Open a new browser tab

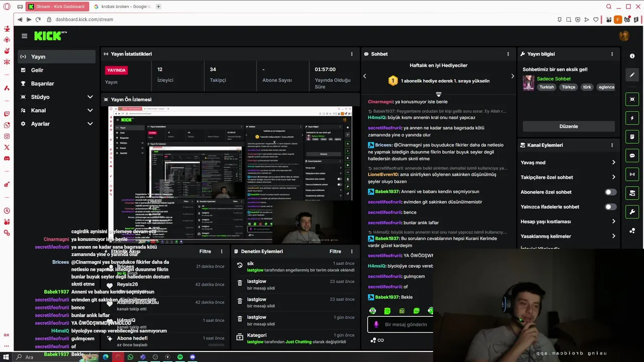click(x=158, y=7)
